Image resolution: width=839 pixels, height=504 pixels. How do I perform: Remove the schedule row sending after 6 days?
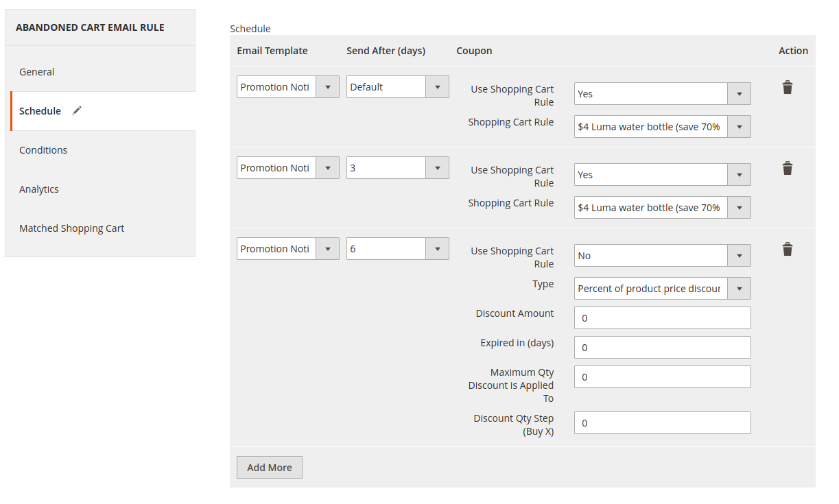coord(787,250)
